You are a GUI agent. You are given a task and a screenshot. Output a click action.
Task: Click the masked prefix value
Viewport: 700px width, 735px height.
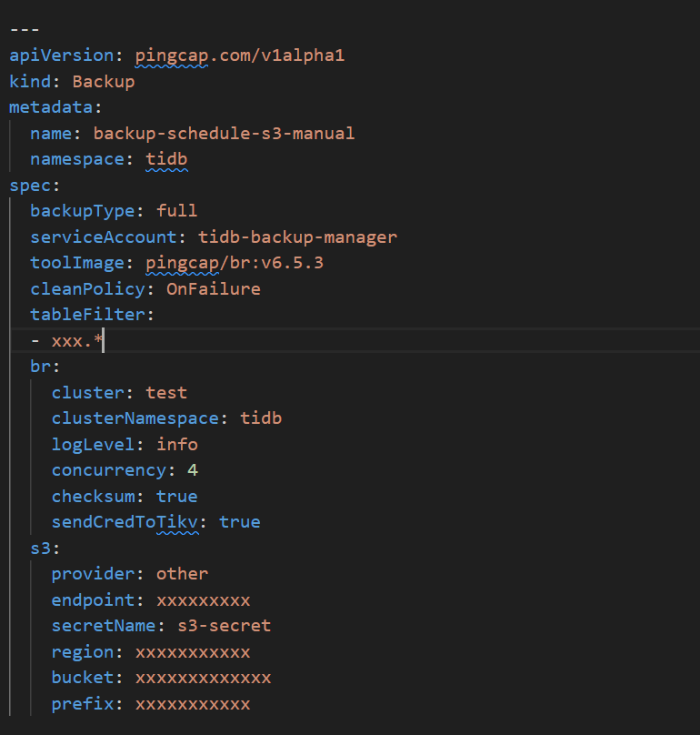tap(193, 703)
